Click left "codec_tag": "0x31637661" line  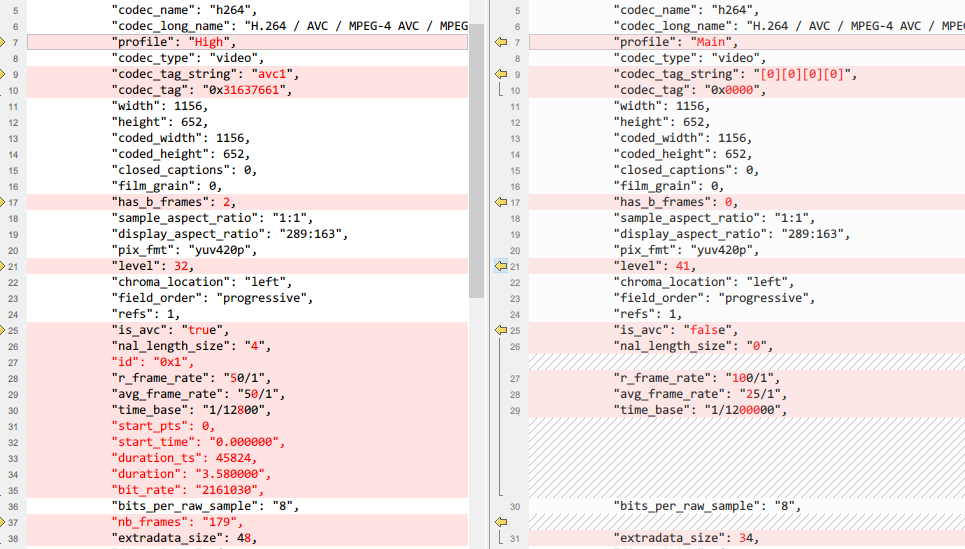(x=247, y=90)
